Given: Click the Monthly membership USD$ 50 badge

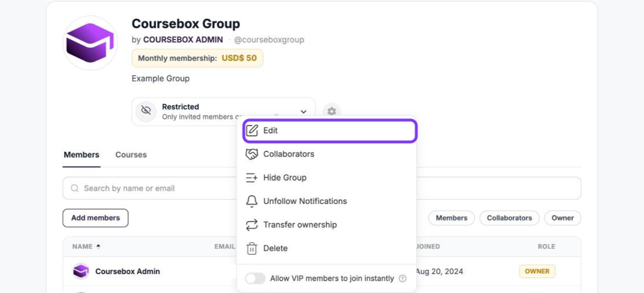Looking at the screenshot, I should [x=197, y=58].
